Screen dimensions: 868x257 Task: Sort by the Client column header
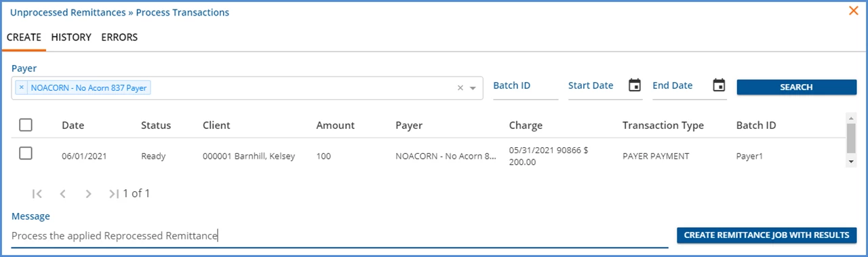[x=216, y=125]
